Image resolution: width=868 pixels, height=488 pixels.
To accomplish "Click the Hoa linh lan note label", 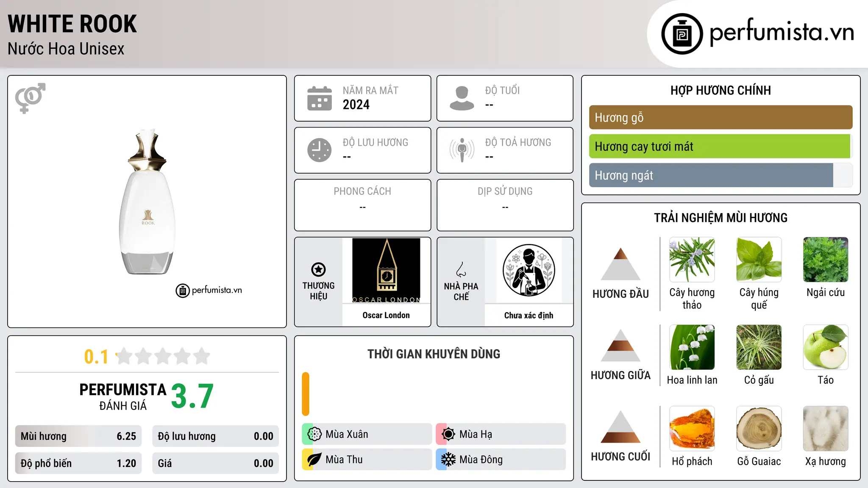I will (692, 380).
